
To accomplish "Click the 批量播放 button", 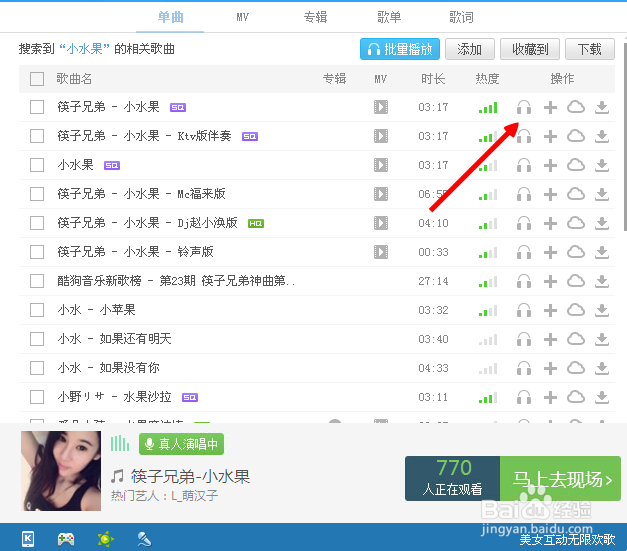I will click(400, 49).
